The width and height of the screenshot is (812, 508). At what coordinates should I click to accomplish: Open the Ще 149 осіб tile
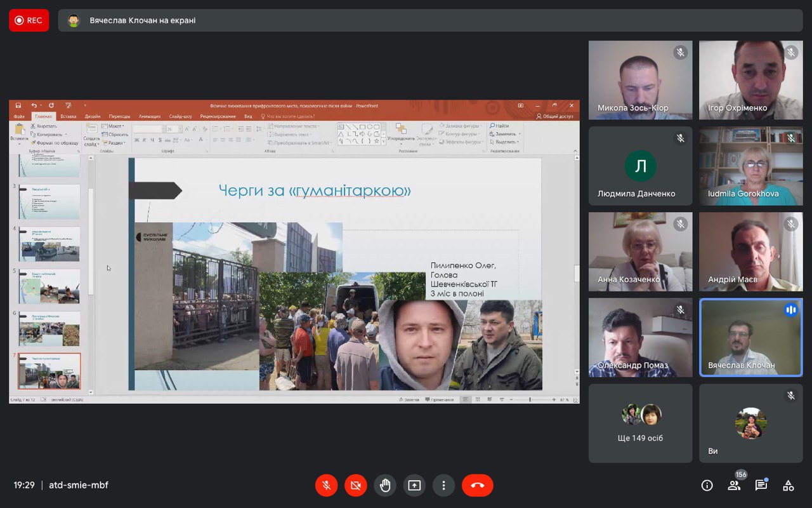point(641,424)
